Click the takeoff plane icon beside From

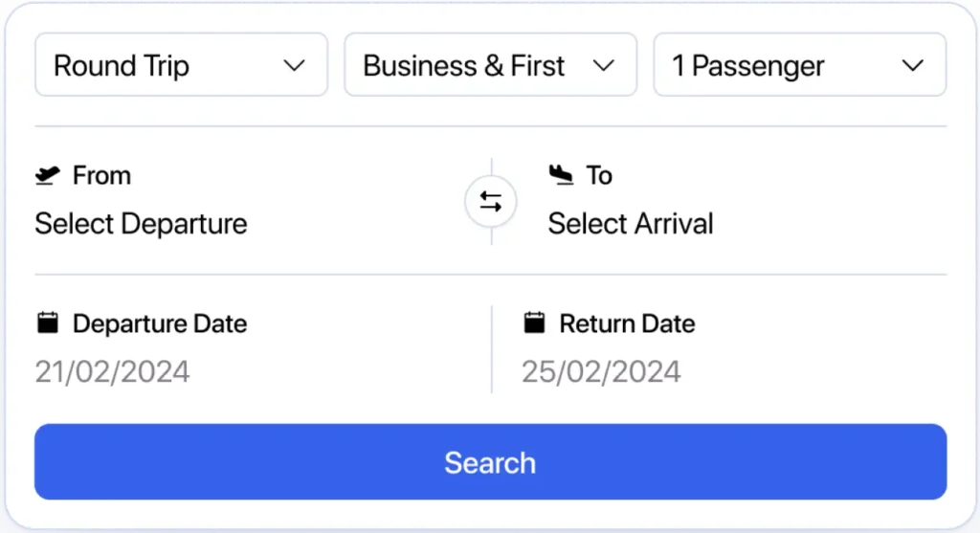pyautogui.click(x=46, y=175)
